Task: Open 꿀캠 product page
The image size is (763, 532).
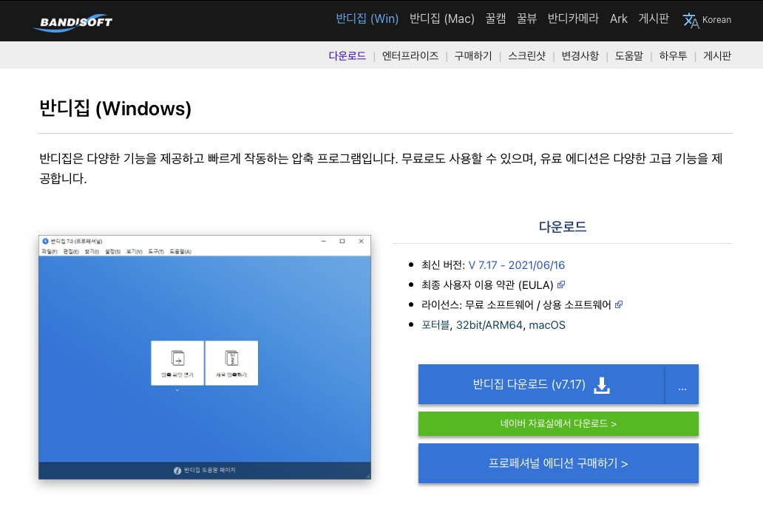Action: click(x=495, y=19)
